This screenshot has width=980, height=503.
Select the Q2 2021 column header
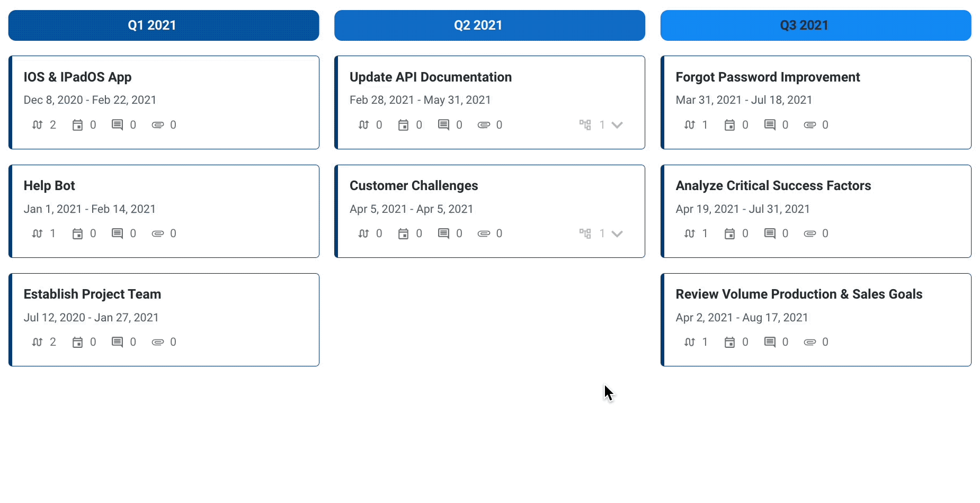click(x=489, y=25)
